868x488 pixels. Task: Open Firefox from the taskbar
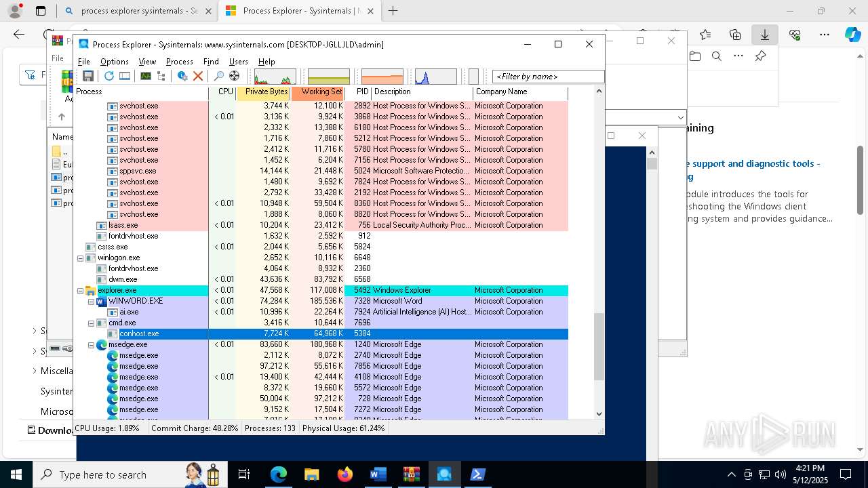(344, 474)
